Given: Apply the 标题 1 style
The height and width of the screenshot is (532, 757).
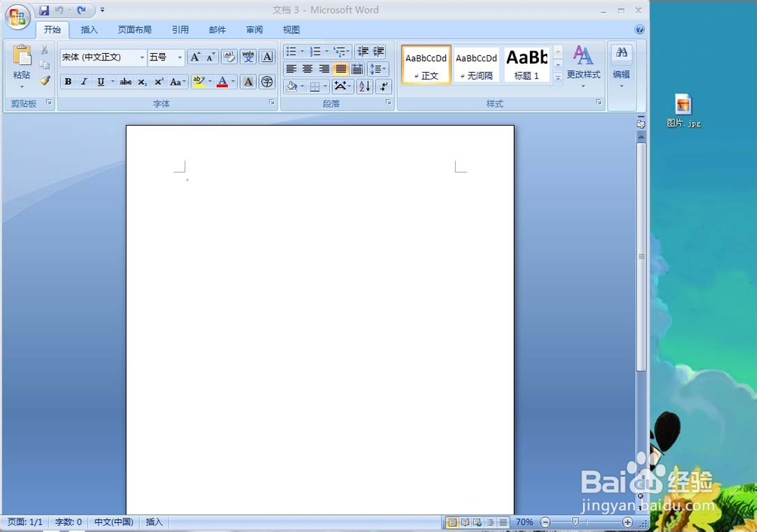Looking at the screenshot, I should click(527, 64).
